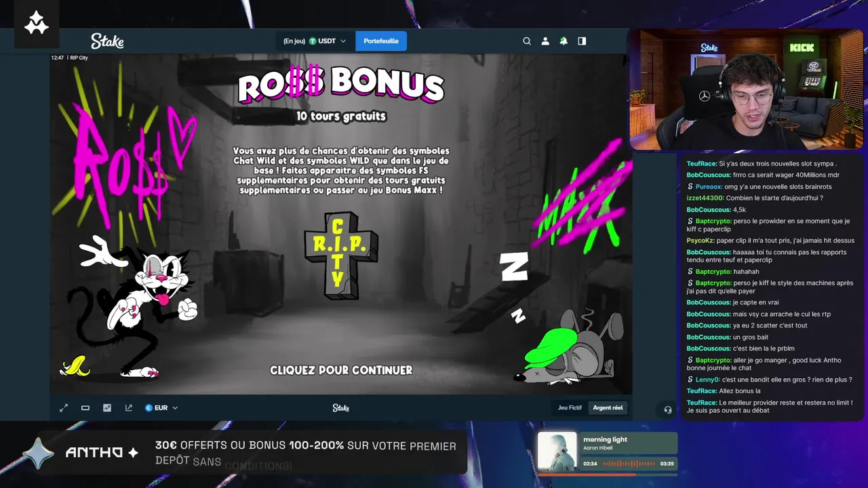Click chat message '4,5k'
This screenshot has width=868, height=488.
tap(739, 209)
